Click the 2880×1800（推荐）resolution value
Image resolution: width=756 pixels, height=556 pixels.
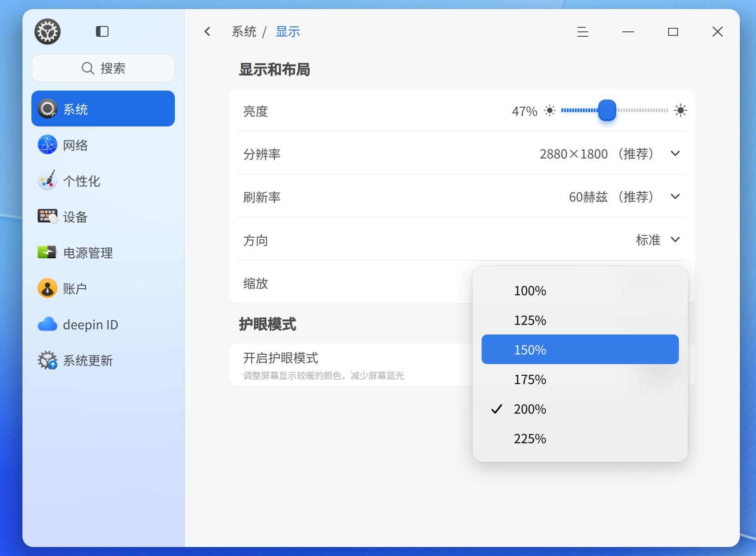point(596,154)
